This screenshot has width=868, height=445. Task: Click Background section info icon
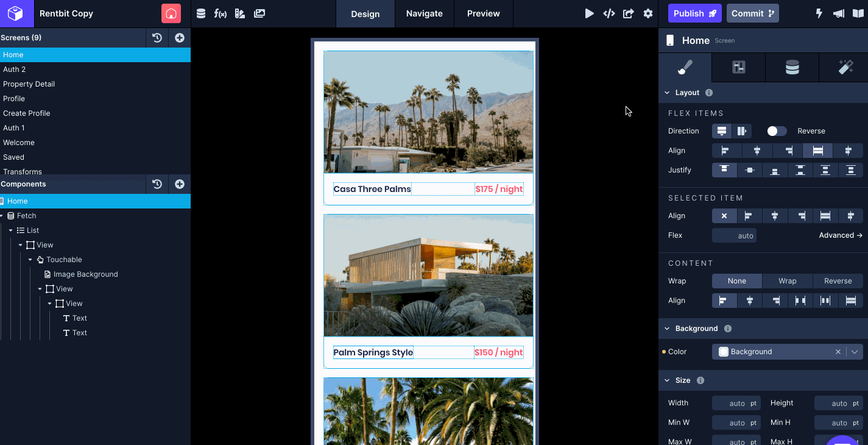(727, 329)
